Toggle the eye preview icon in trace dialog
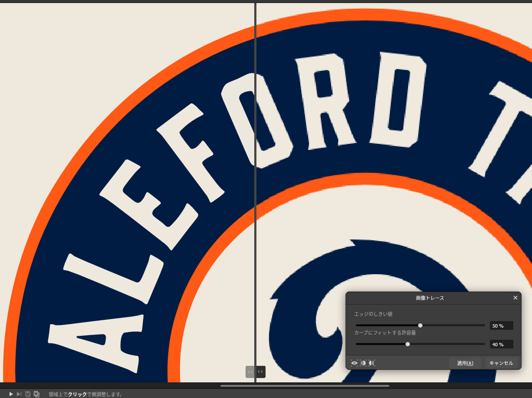 pos(354,363)
